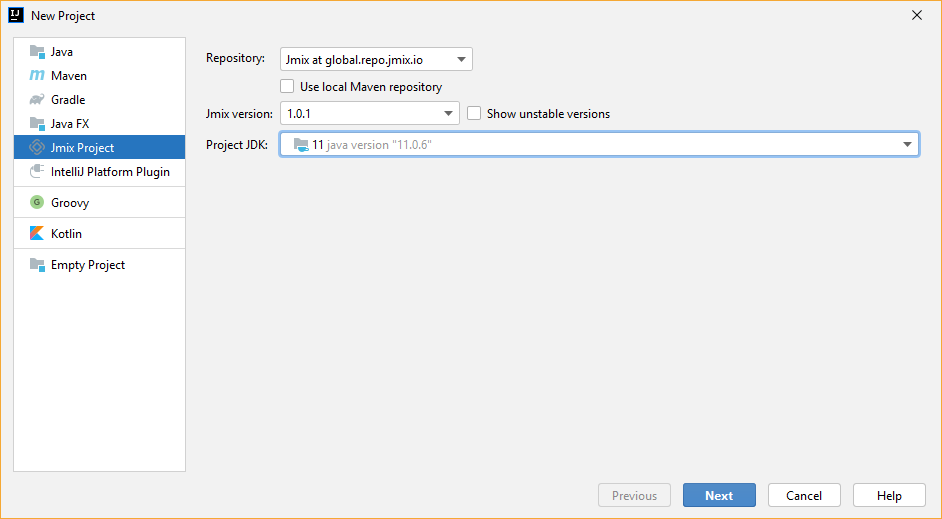Click the Jmix Project diamond icon
Screen dimensions: 942x519
click(x=37, y=147)
